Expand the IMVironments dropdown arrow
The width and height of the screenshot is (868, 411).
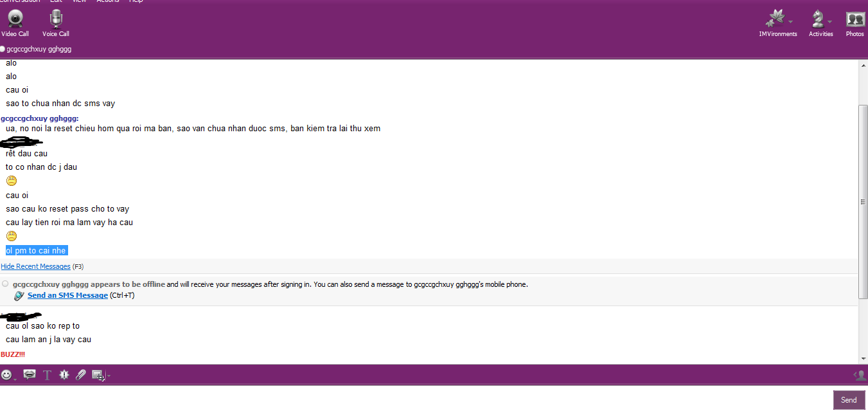(790, 21)
